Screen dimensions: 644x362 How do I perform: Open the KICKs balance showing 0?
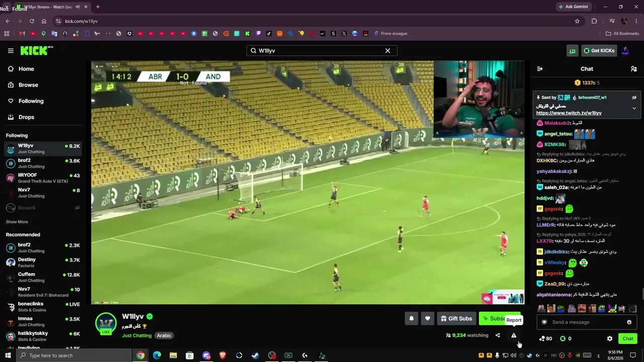click(x=566, y=339)
